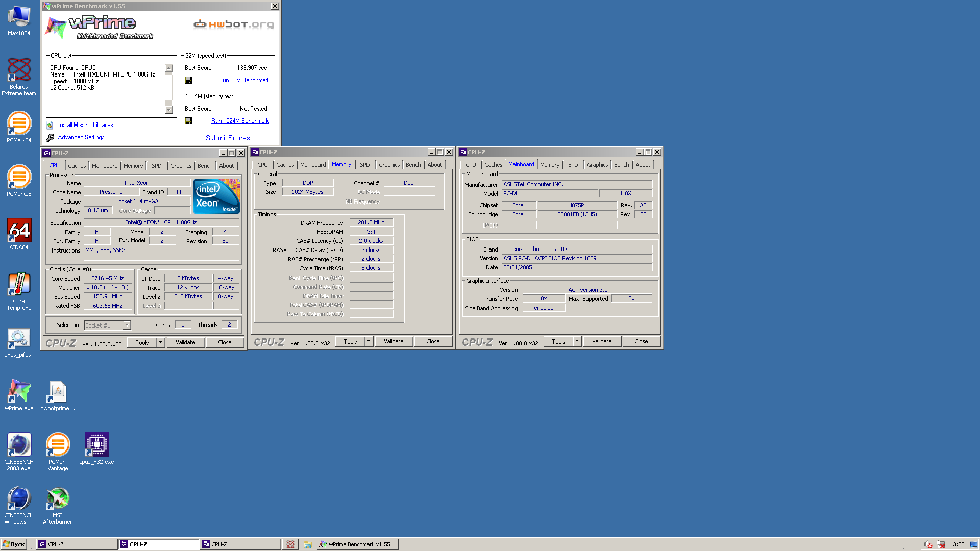980x551 pixels.
Task: Select wPrime Benchmark v1.55 taskbar button
Action: pos(357,544)
